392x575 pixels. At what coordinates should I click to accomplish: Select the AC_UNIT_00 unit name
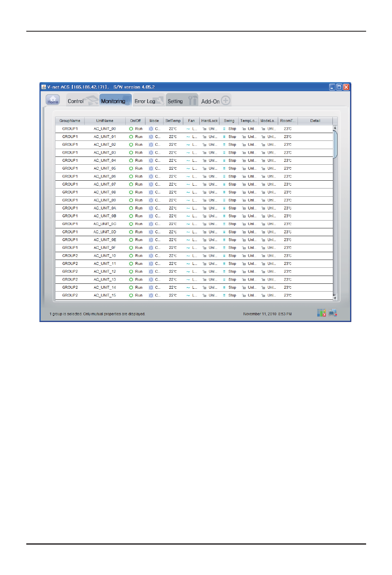tap(105, 129)
